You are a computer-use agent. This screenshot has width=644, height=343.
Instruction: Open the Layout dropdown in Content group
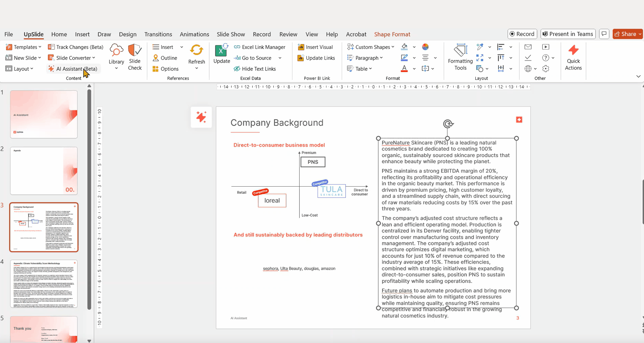(x=20, y=69)
